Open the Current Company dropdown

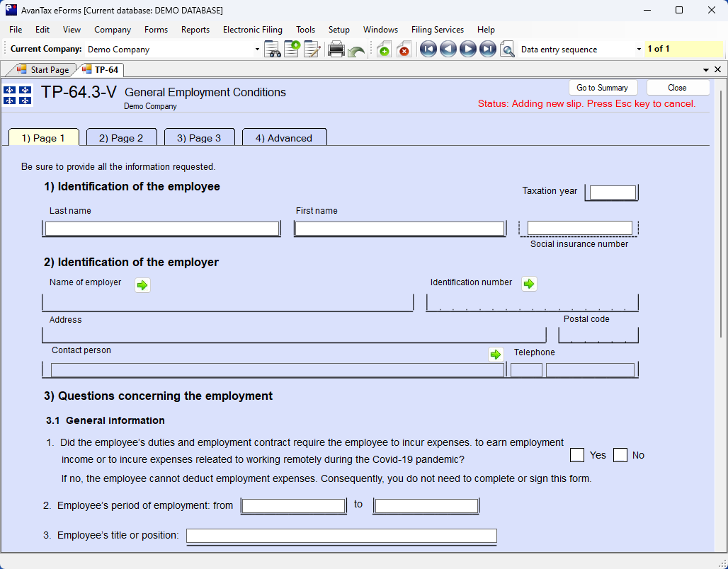(257, 50)
